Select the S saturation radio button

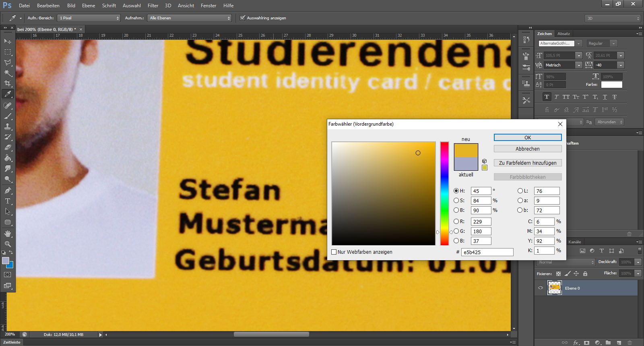(x=456, y=201)
